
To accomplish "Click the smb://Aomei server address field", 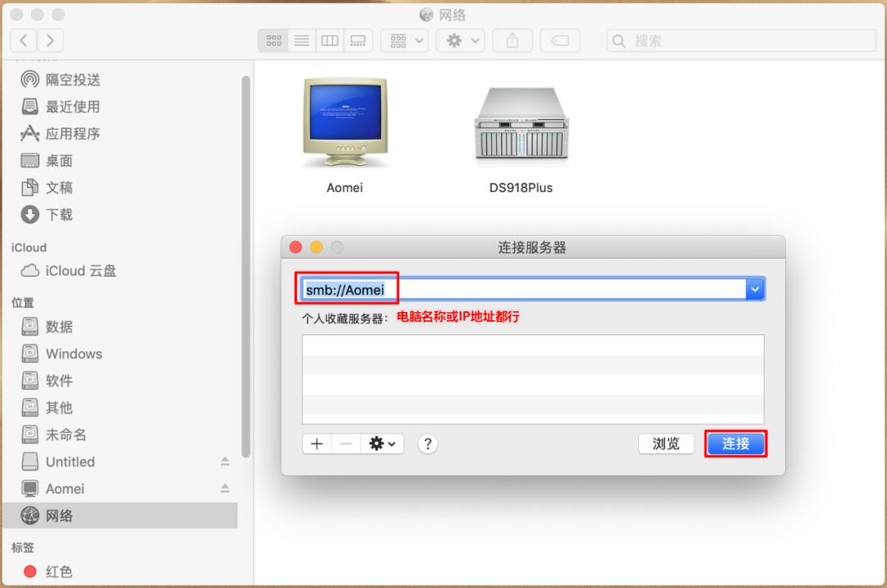I will (x=523, y=289).
